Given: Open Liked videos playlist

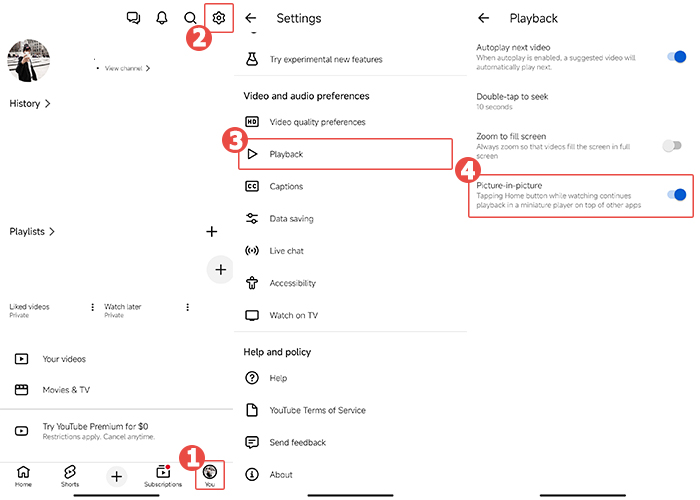Looking at the screenshot, I should pyautogui.click(x=29, y=310).
